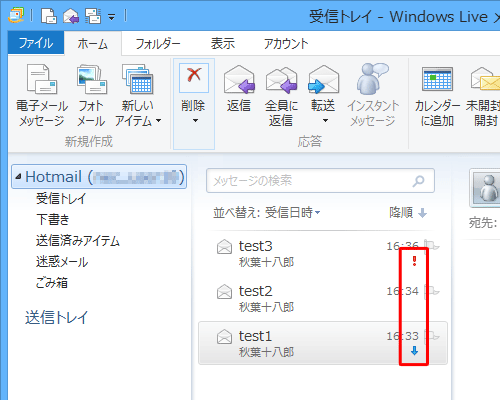Open the 受信トレイ folder
The height and width of the screenshot is (400, 500).
61,198
